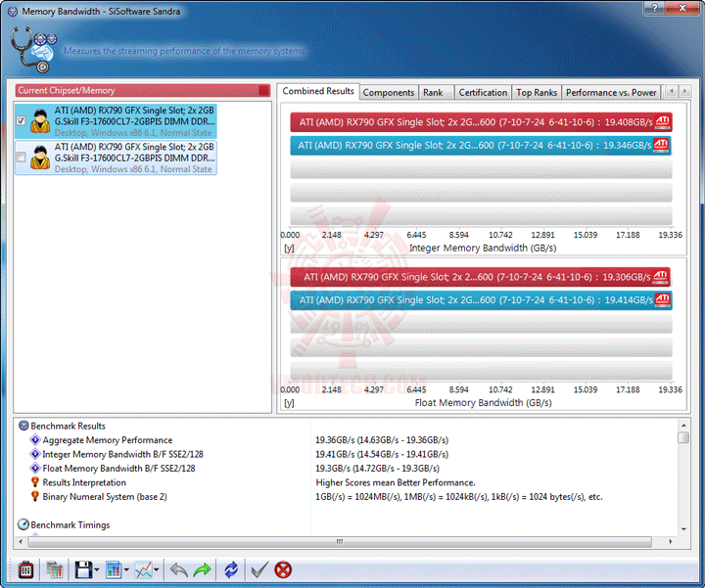Click the bar chart view icon
Image resolution: width=705 pixels, height=588 pixels.
click(114, 570)
